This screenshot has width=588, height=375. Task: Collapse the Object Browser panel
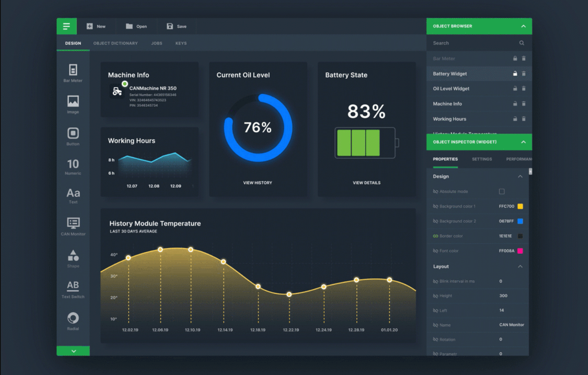click(x=523, y=26)
